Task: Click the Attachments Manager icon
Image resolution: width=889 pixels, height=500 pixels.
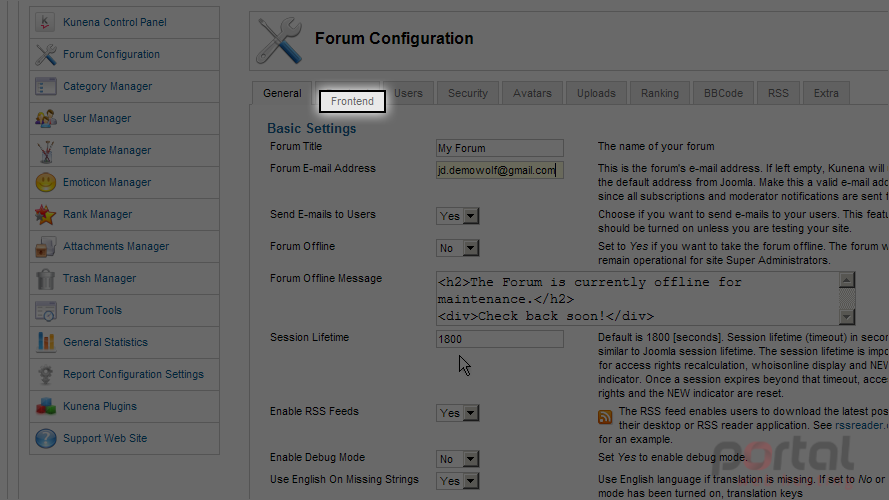Action: 45,247
